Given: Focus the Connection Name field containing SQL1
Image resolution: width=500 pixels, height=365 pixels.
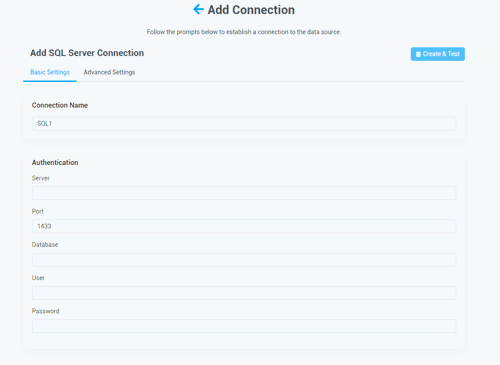Looking at the screenshot, I should 244,124.
